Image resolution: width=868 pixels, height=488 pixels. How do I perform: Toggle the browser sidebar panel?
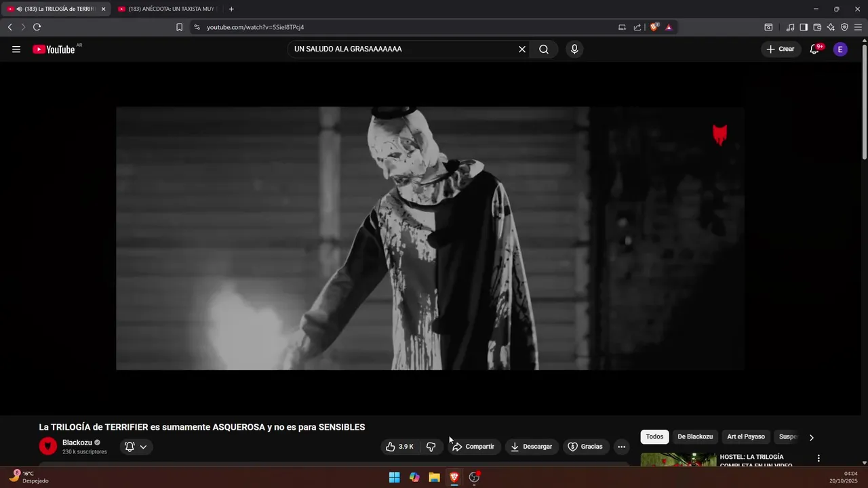tap(804, 27)
